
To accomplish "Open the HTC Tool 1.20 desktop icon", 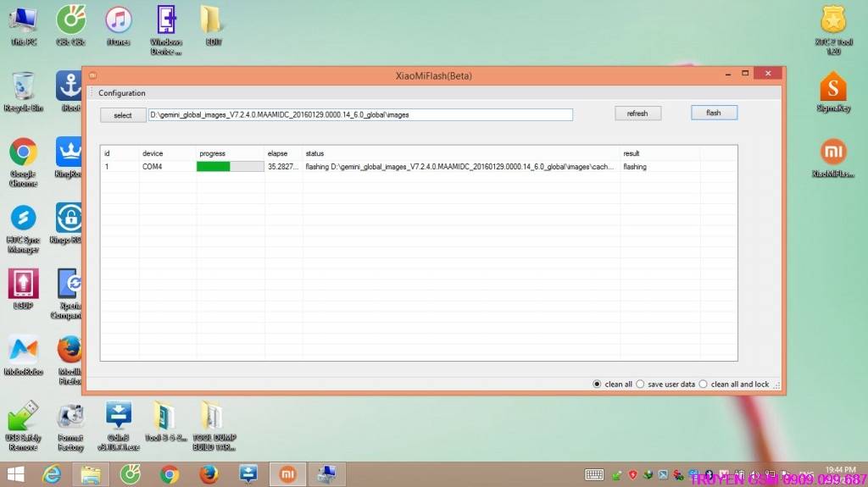I will tap(833, 30).
